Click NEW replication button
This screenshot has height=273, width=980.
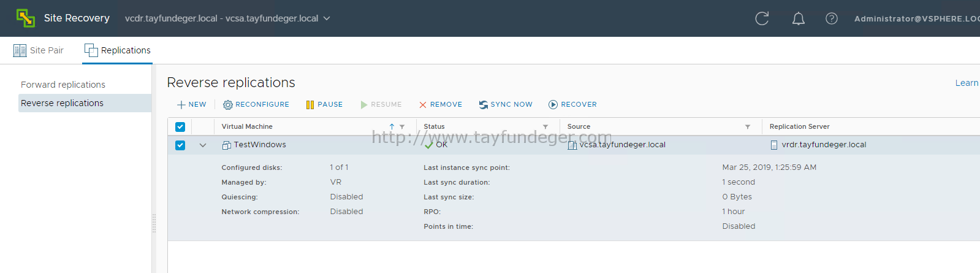192,104
